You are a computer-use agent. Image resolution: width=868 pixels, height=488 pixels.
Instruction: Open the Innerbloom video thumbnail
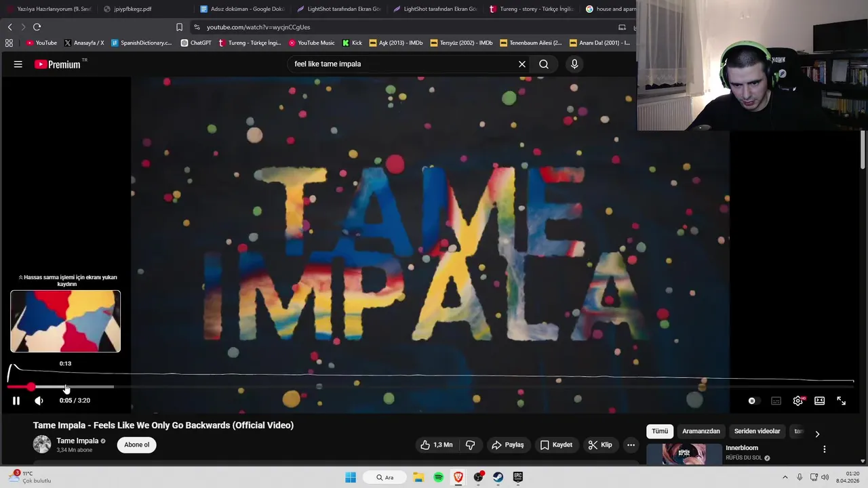[684, 454]
